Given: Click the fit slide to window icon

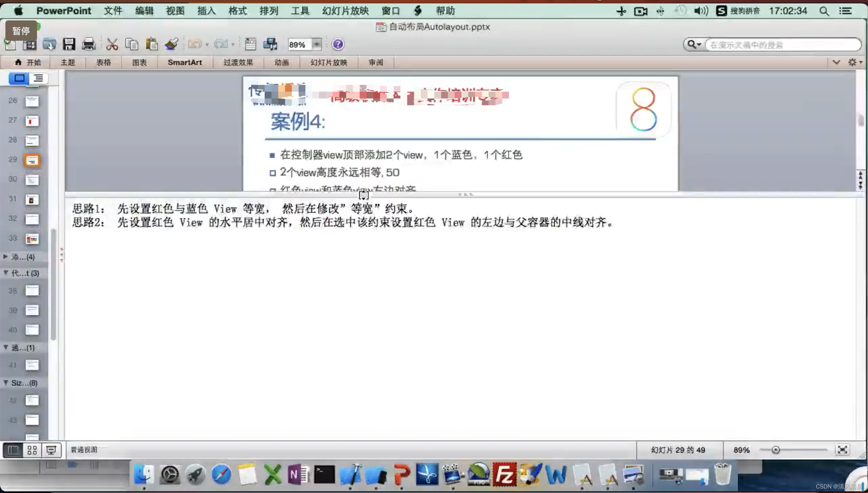Looking at the screenshot, I should point(842,450).
